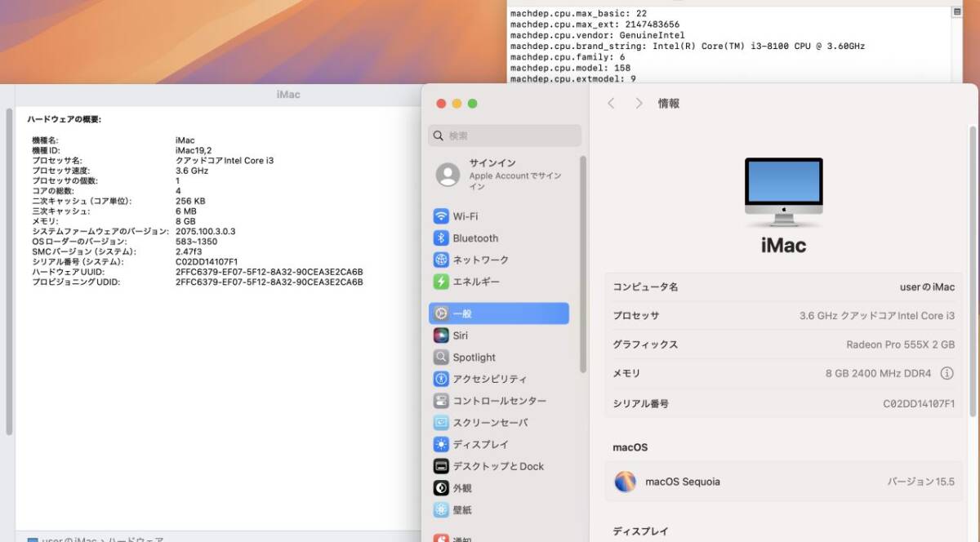This screenshot has width=980, height=542.
Task: Click the ディスプレイ section heading in 情報 pane
Action: click(x=640, y=531)
